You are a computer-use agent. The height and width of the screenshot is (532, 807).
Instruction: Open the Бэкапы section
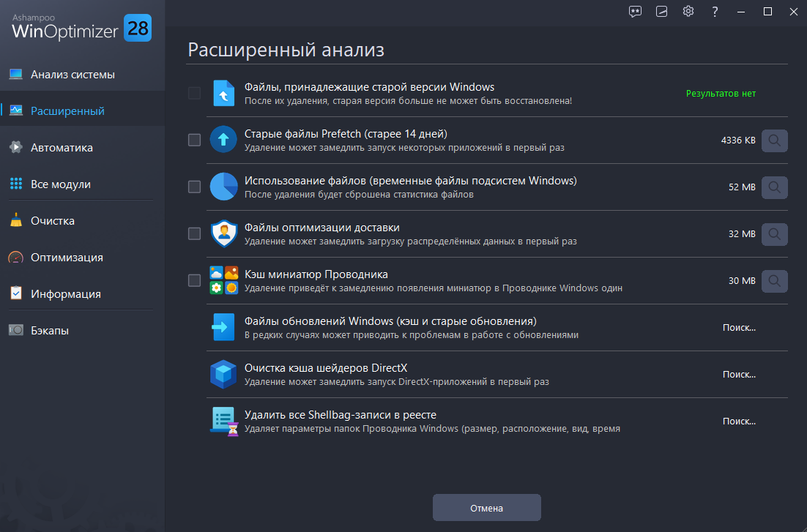point(82,330)
